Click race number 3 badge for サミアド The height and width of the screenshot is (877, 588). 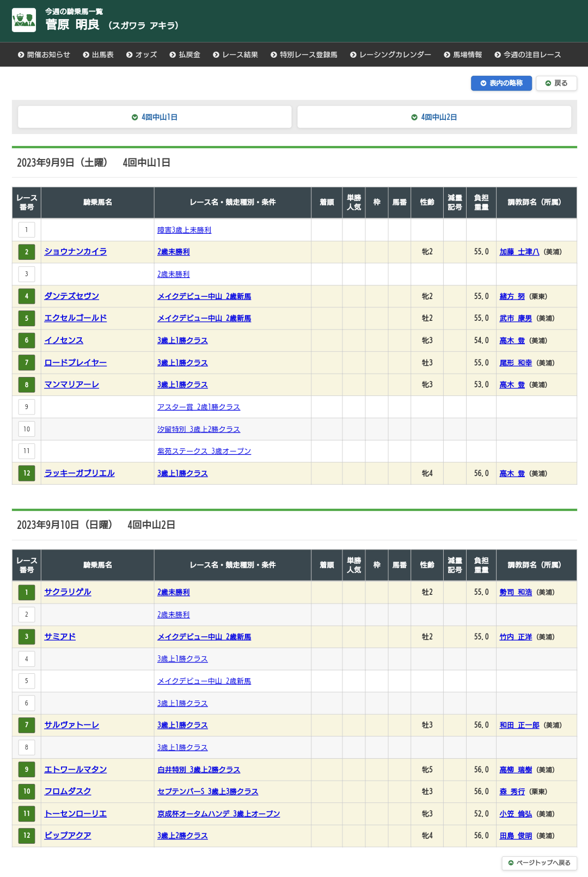click(27, 637)
